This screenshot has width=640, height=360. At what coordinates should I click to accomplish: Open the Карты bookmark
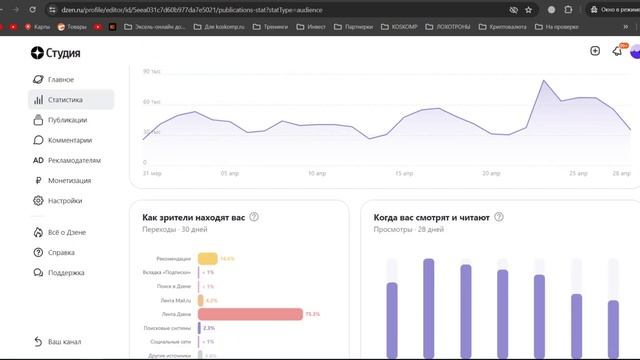[x=37, y=27]
